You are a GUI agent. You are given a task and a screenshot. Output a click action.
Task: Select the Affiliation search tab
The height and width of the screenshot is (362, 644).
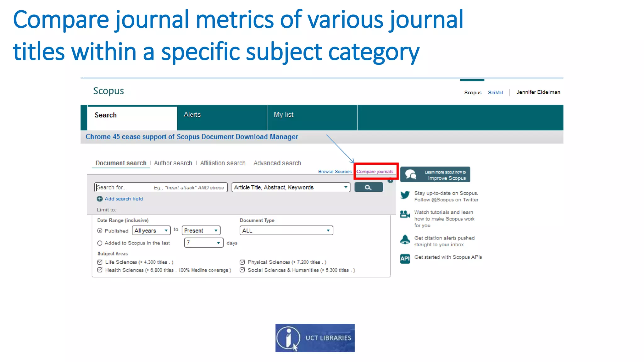pyautogui.click(x=223, y=163)
